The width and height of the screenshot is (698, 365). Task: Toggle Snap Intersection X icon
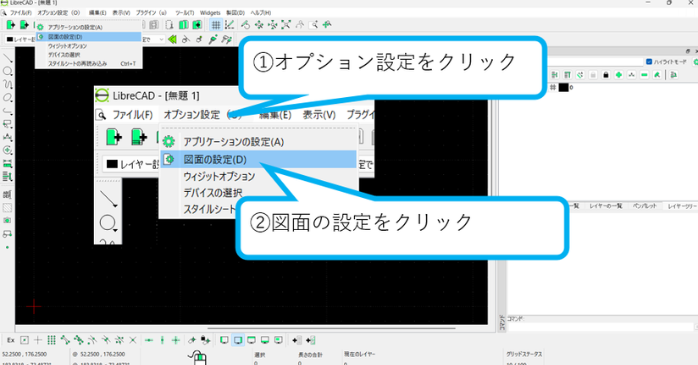click(133, 340)
